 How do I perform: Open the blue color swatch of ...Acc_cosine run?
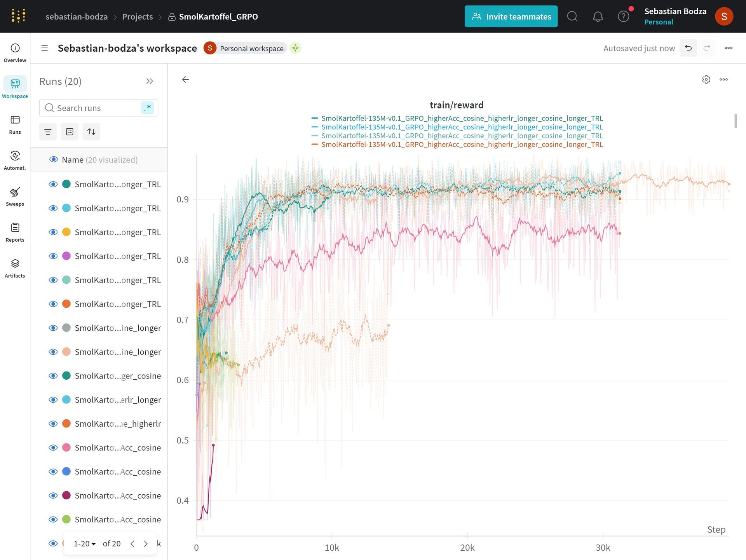coord(66,471)
